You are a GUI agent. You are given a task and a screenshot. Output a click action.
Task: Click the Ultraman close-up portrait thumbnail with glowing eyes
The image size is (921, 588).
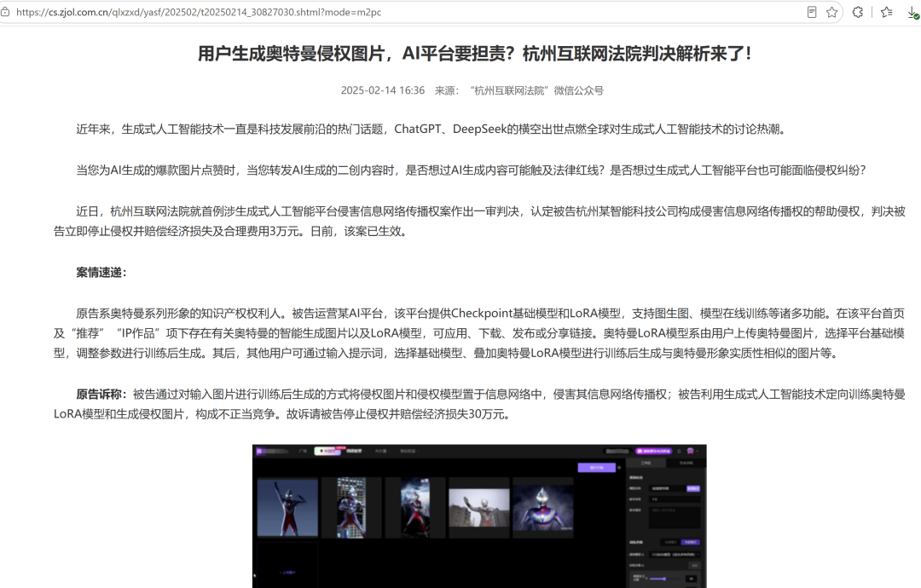[x=543, y=510]
